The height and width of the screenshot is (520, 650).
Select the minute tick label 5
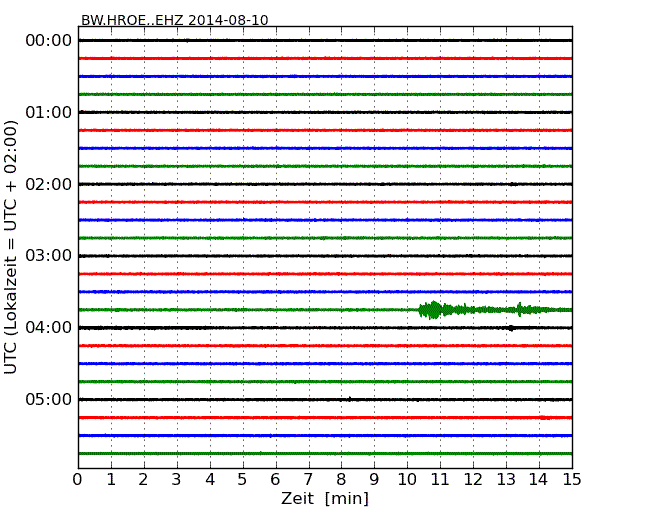(x=243, y=480)
